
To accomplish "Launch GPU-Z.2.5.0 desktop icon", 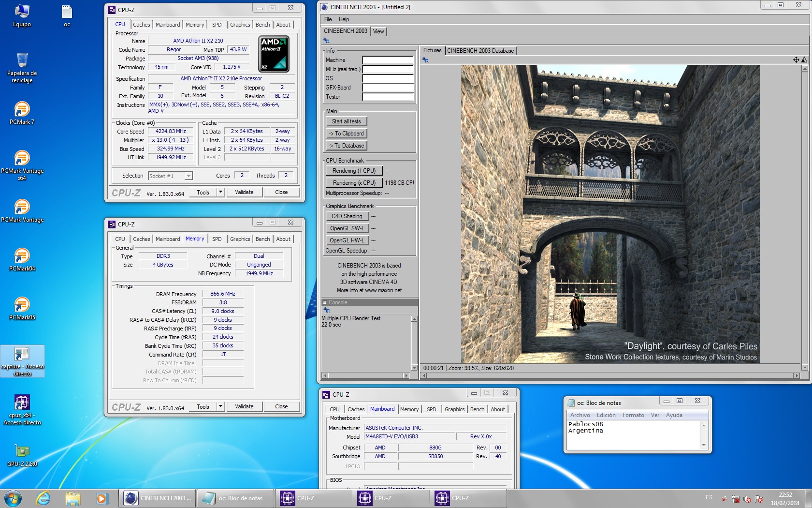I will point(22,455).
